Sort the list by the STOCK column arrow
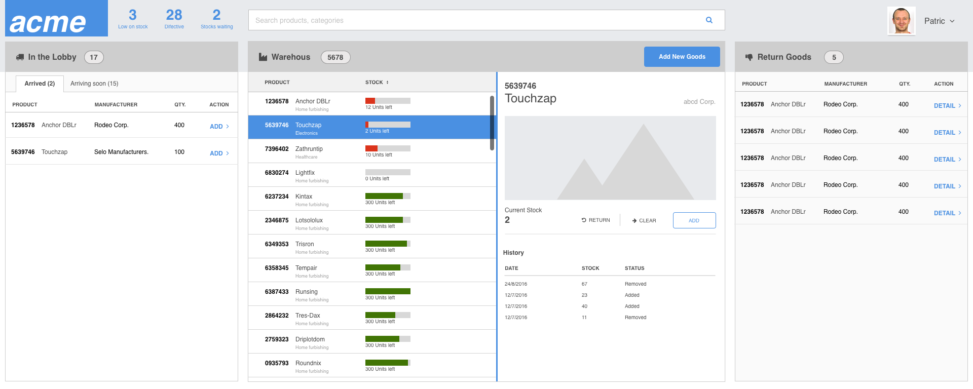The image size is (973, 389). click(387, 83)
